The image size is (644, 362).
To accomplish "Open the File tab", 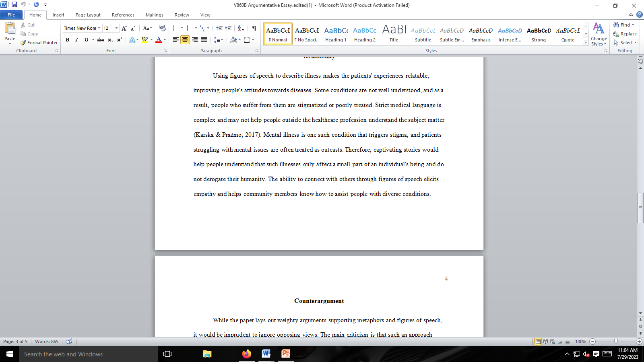I will coord(11,15).
